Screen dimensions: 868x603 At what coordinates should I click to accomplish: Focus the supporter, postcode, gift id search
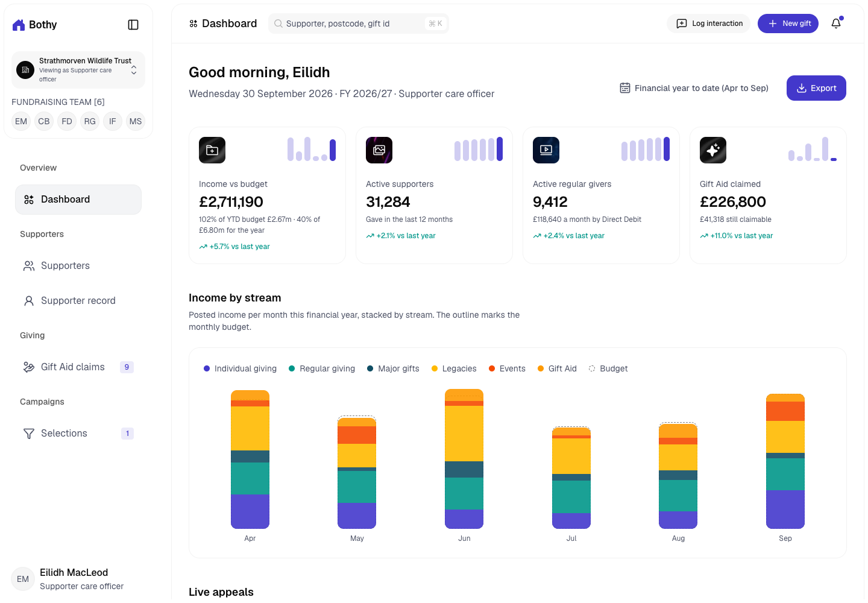click(x=359, y=24)
